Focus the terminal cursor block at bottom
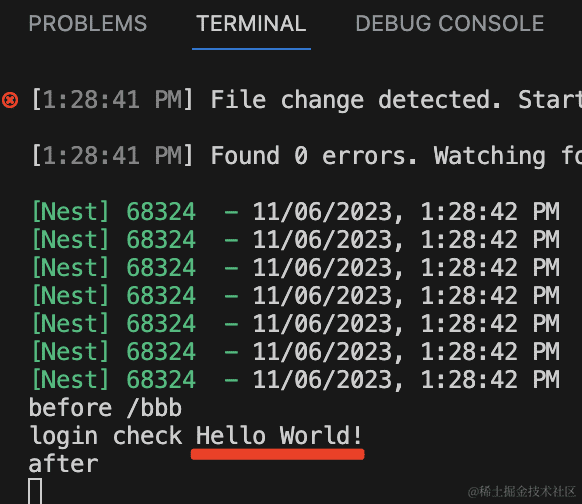This screenshot has width=582, height=504. (x=35, y=491)
